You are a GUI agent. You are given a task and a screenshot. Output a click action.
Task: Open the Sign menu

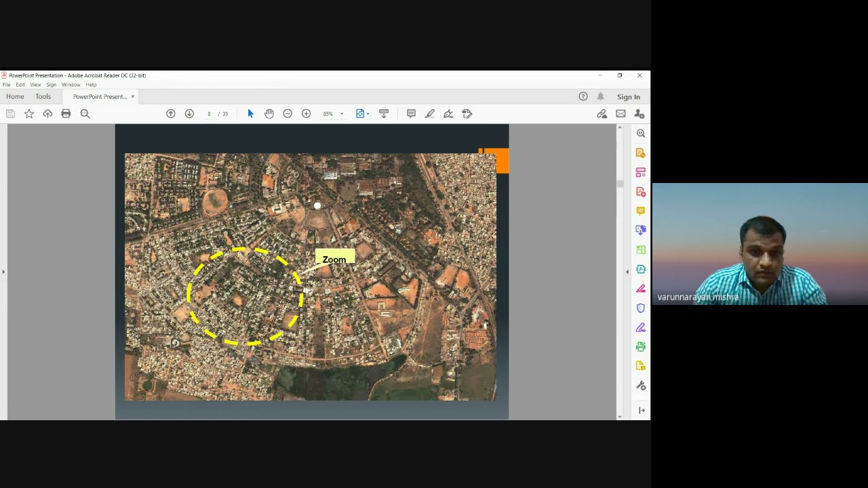(51, 85)
